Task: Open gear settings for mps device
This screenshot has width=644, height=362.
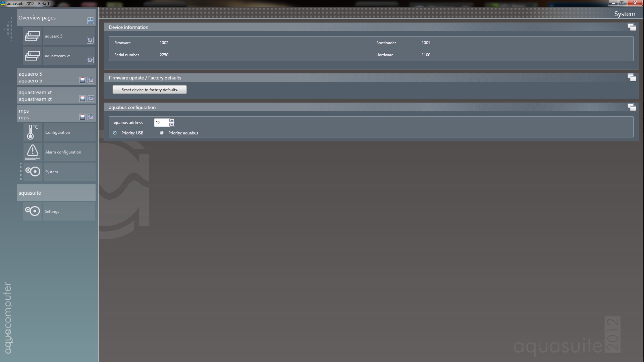Action: (x=91, y=117)
